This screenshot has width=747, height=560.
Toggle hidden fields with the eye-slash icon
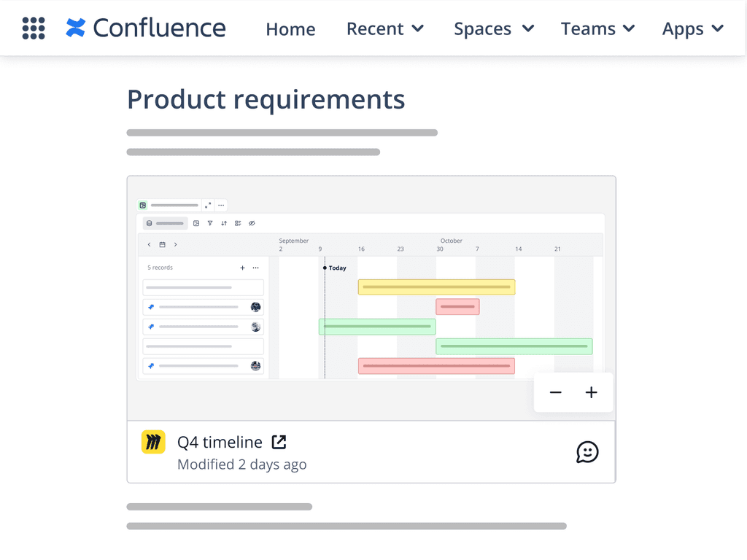pyautogui.click(x=252, y=223)
